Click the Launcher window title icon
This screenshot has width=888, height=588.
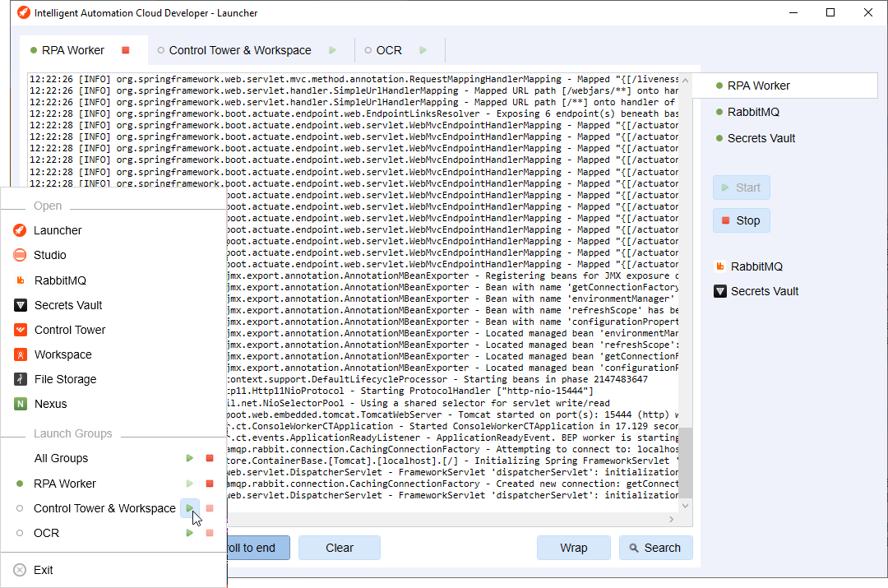[x=24, y=12]
